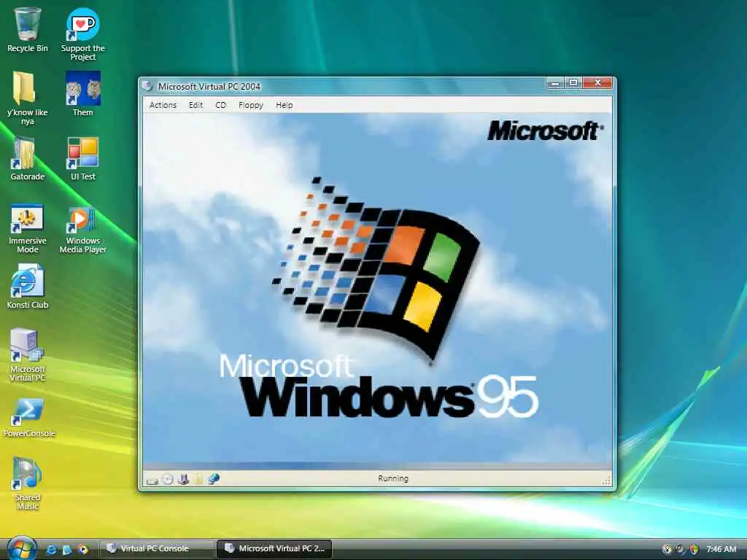Open the Recycle Bin desktop icon

point(27,29)
